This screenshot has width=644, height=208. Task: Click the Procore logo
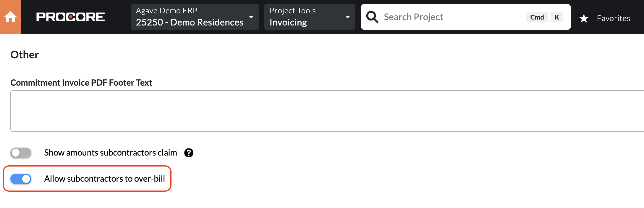[x=70, y=17]
